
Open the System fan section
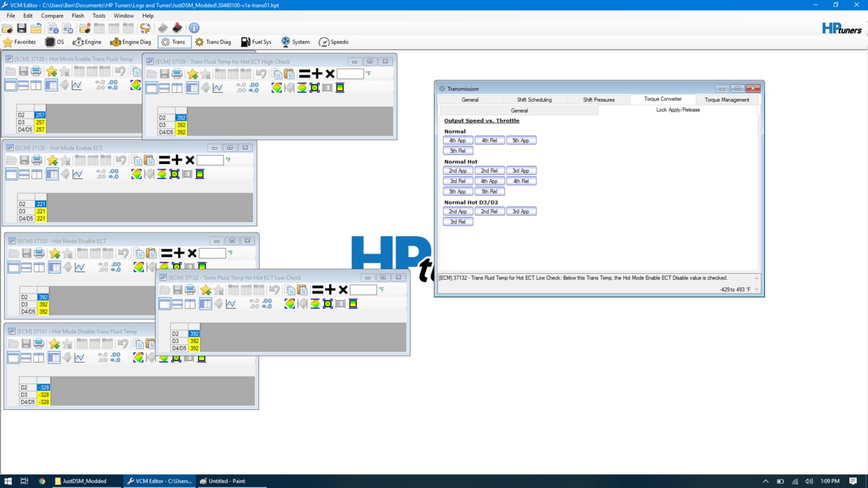click(295, 42)
